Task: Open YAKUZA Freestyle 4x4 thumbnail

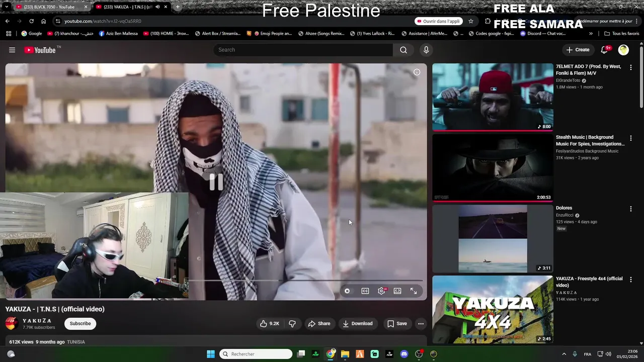Action: 493,309
